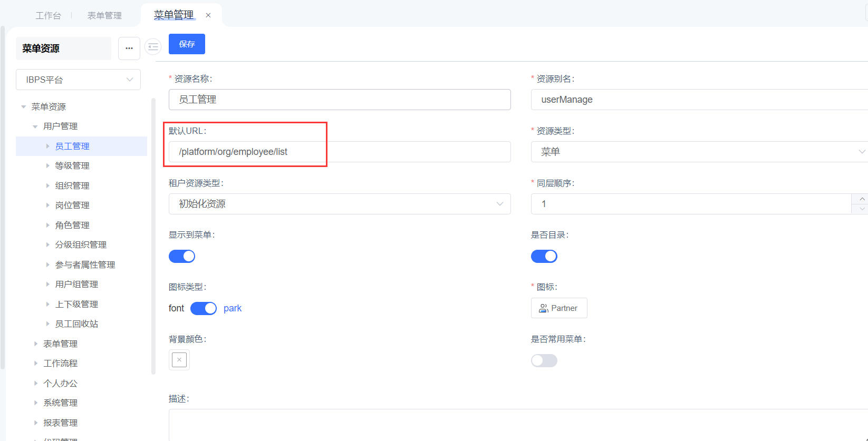Click the 保存 button
Viewport: 868px width, 441px height.
click(187, 44)
